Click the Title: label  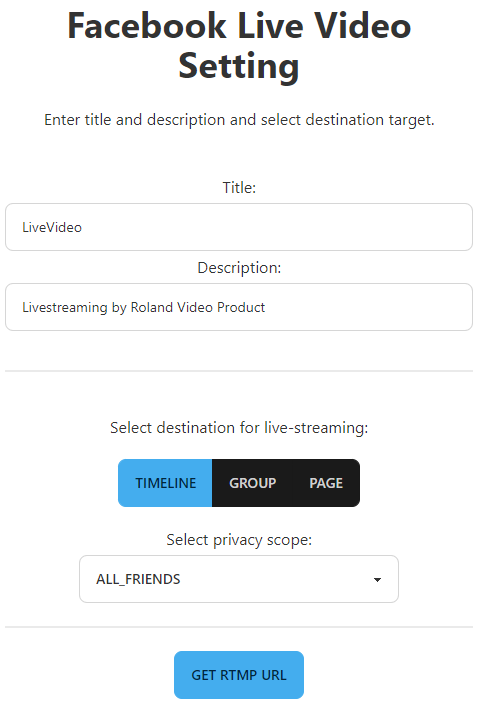(x=239, y=187)
